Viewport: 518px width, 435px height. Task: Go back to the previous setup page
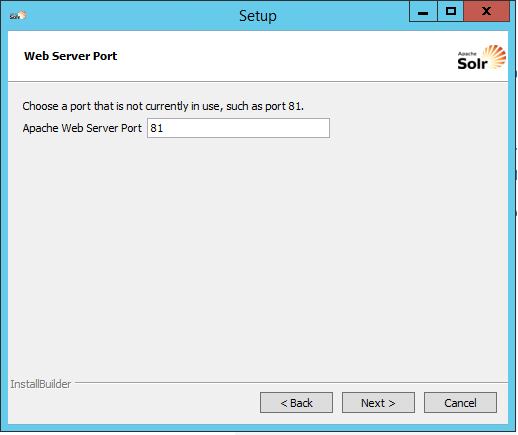[296, 403]
